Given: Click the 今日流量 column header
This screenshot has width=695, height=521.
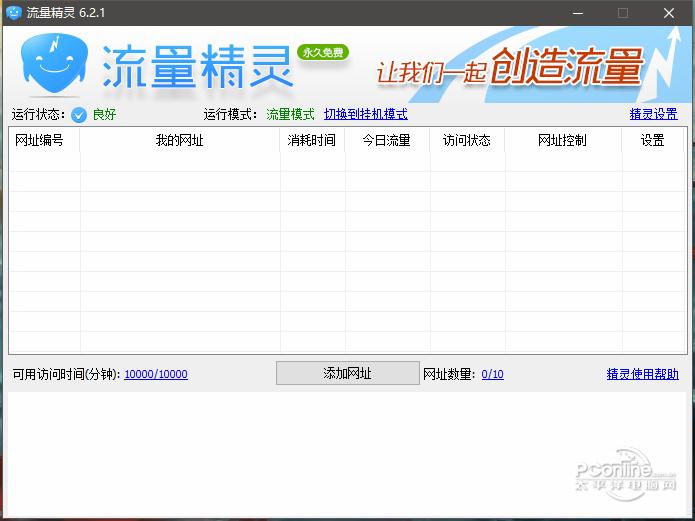Looking at the screenshot, I should (387, 140).
